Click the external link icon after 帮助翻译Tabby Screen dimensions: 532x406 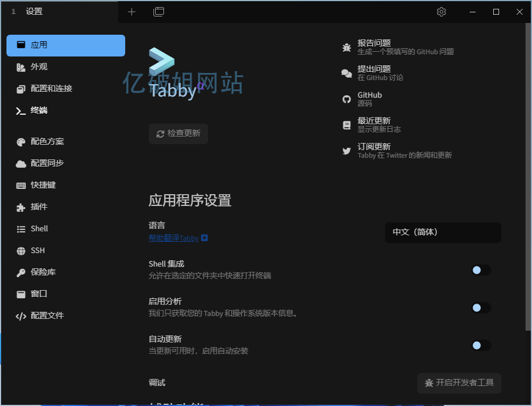click(x=204, y=238)
